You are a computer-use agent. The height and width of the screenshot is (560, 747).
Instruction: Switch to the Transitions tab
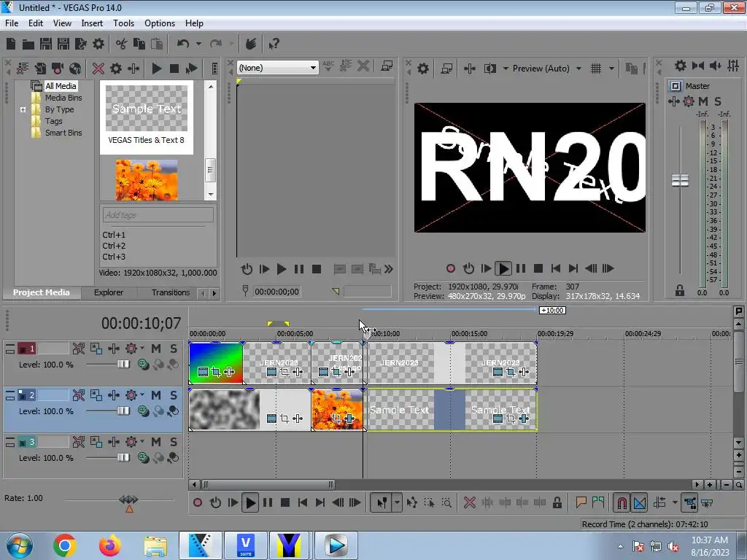(171, 292)
